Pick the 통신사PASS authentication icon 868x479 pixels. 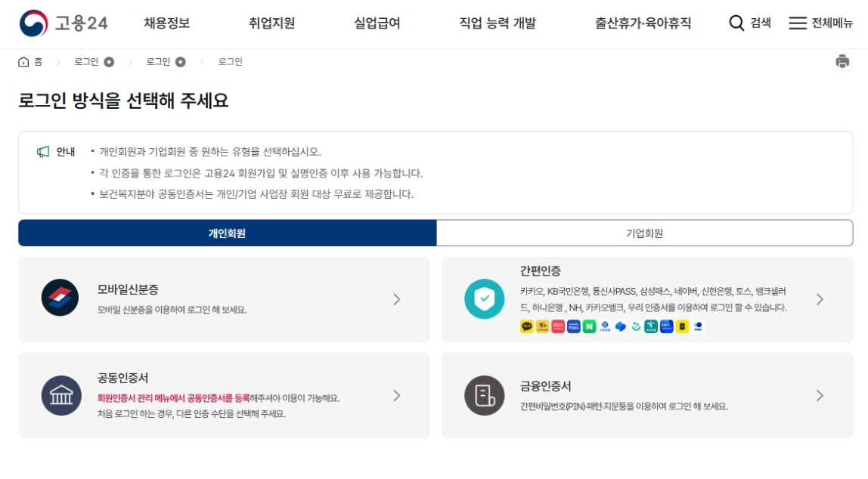coord(556,326)
